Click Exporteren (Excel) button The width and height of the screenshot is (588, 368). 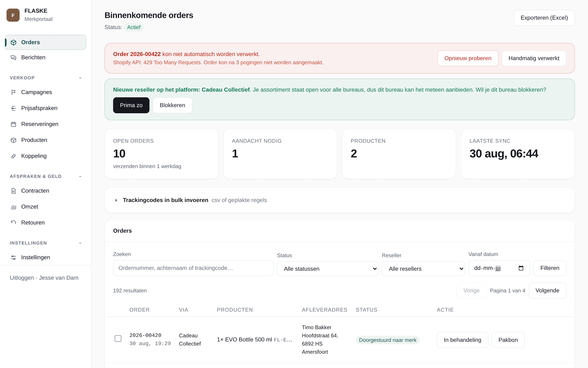tap(544, 18)
